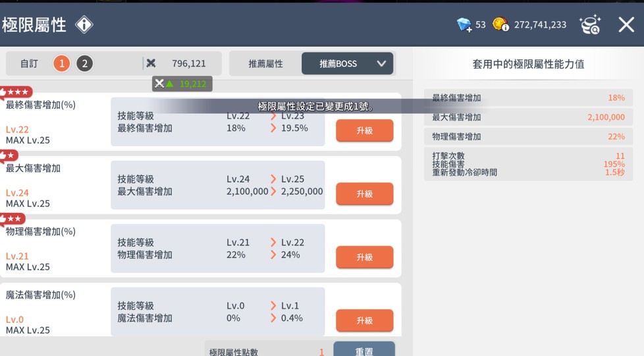Click the 最終傷害增加 18% applied stat row
This screenshot has height=356, width=644.
pos(529,98)
